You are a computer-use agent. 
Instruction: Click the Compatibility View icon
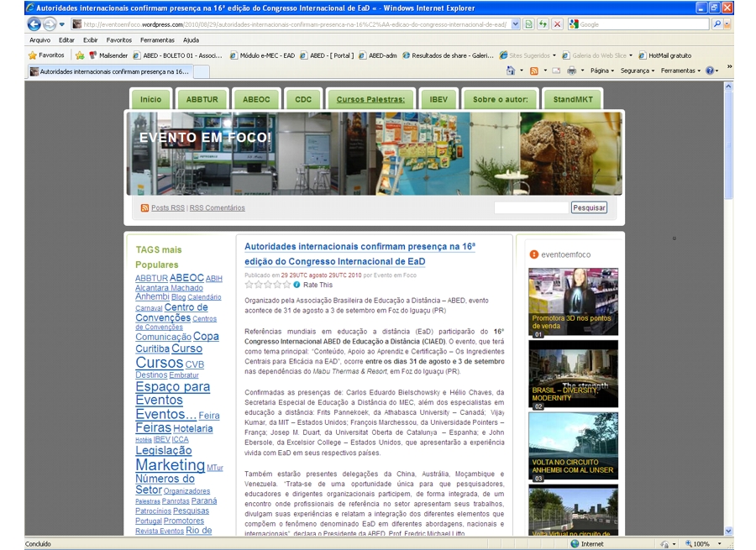pos(529,24)
